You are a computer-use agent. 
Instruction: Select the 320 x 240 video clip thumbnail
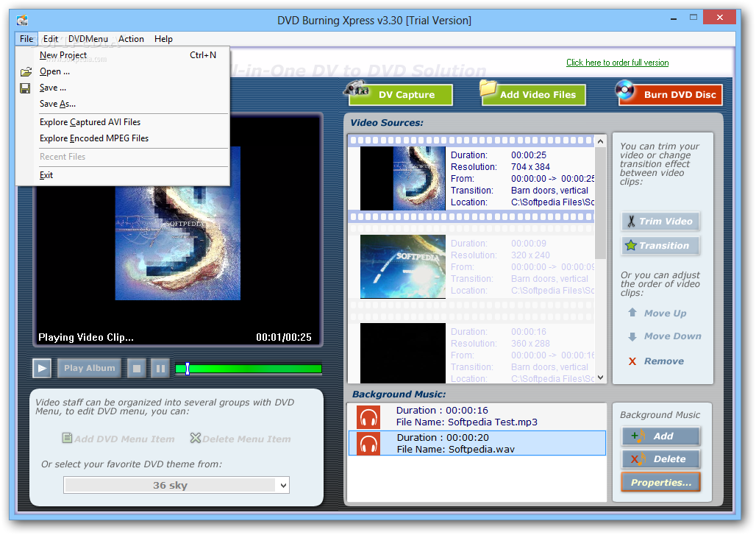(402, 267)
